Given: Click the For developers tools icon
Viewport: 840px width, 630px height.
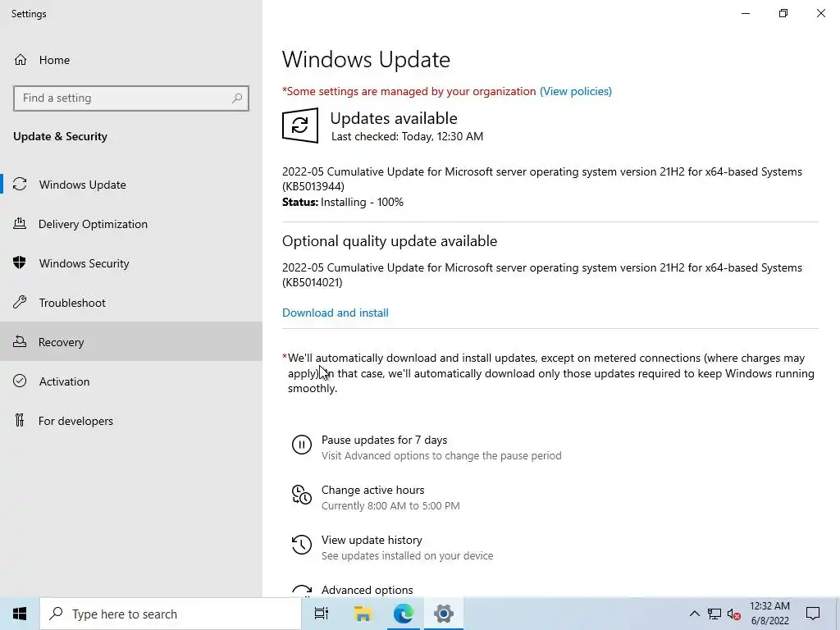Looking at the screenshot, I should click(20, 421).
